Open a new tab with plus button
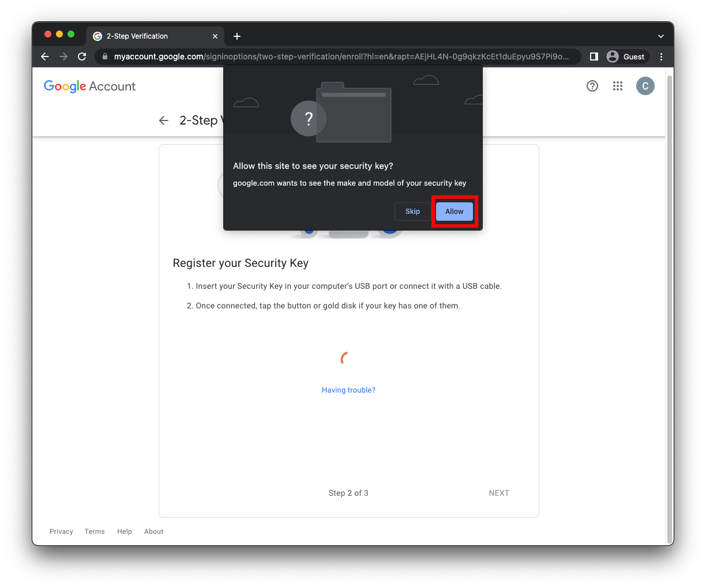 click(x=237, y=36)
